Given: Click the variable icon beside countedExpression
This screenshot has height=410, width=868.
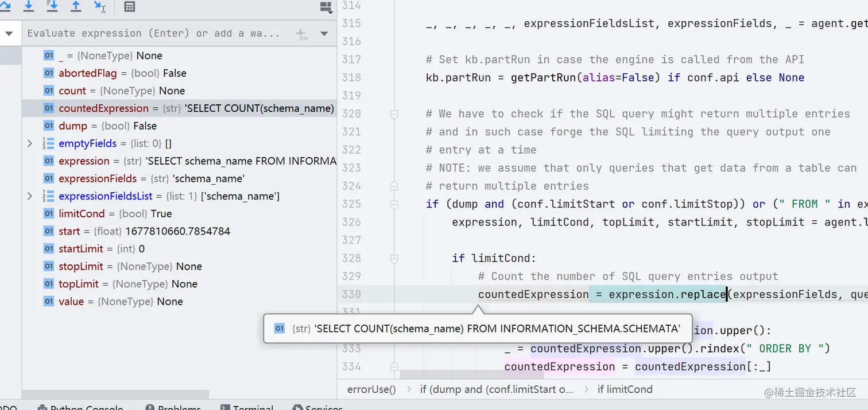Looking at the screenshot, I should click(48, 108).
